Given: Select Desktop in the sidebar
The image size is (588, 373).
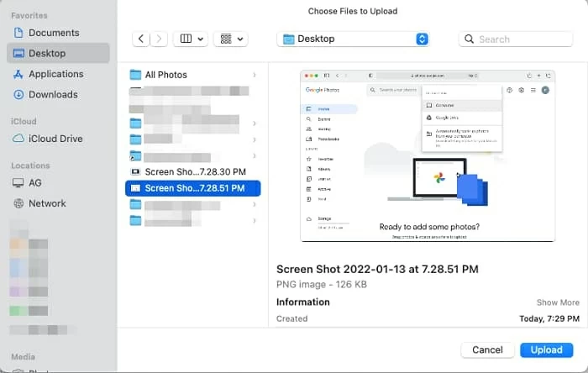Looking at the screenshot, I should 47,53.
